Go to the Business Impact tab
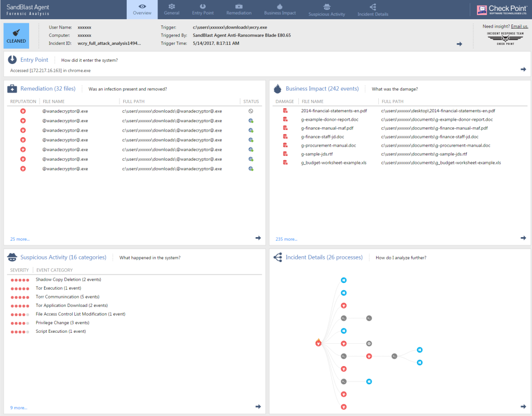 click(280, 9)
